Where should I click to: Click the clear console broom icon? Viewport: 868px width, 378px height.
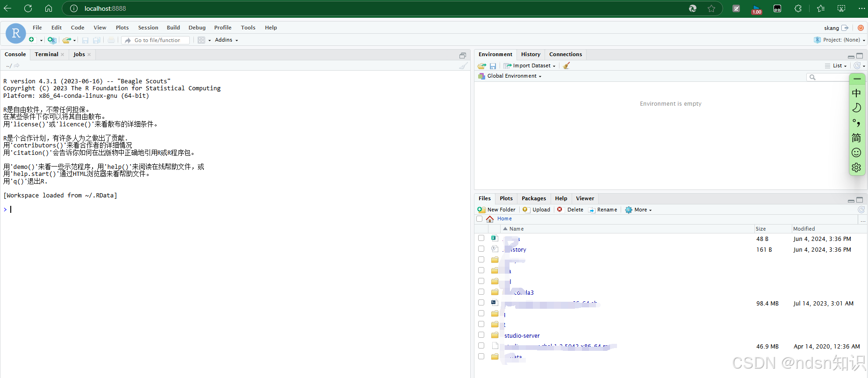[x=463, y=65]
